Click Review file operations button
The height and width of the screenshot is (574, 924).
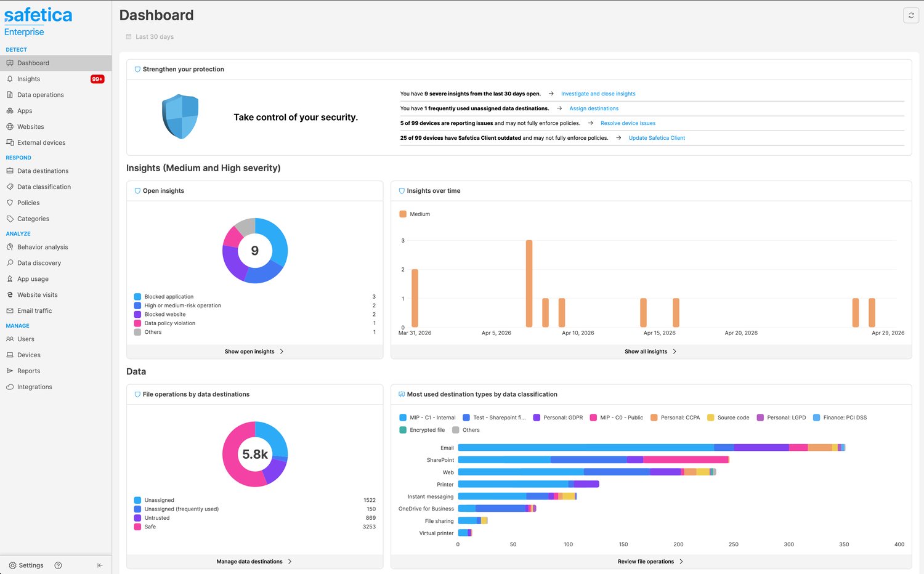click(x=651, y=562)
